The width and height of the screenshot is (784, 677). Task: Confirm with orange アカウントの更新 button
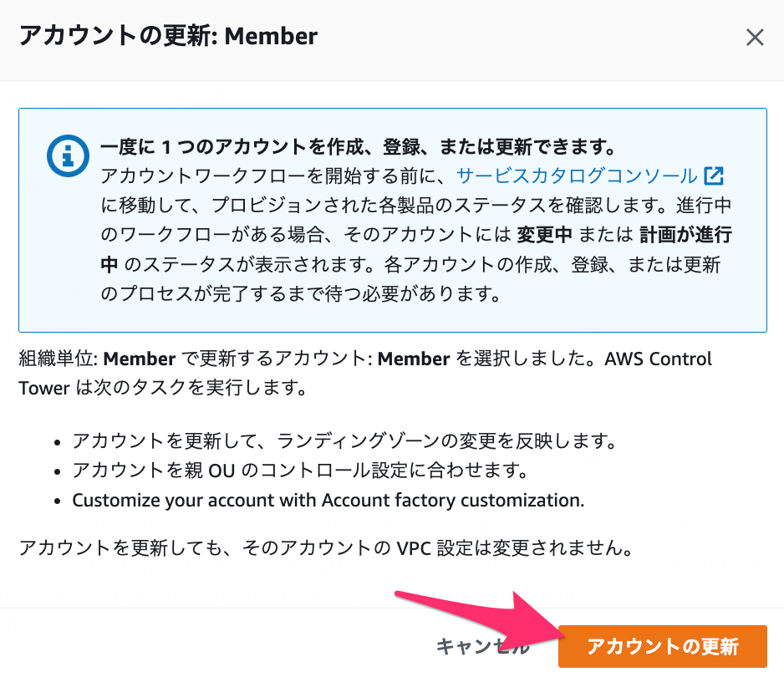click(663, 646)
